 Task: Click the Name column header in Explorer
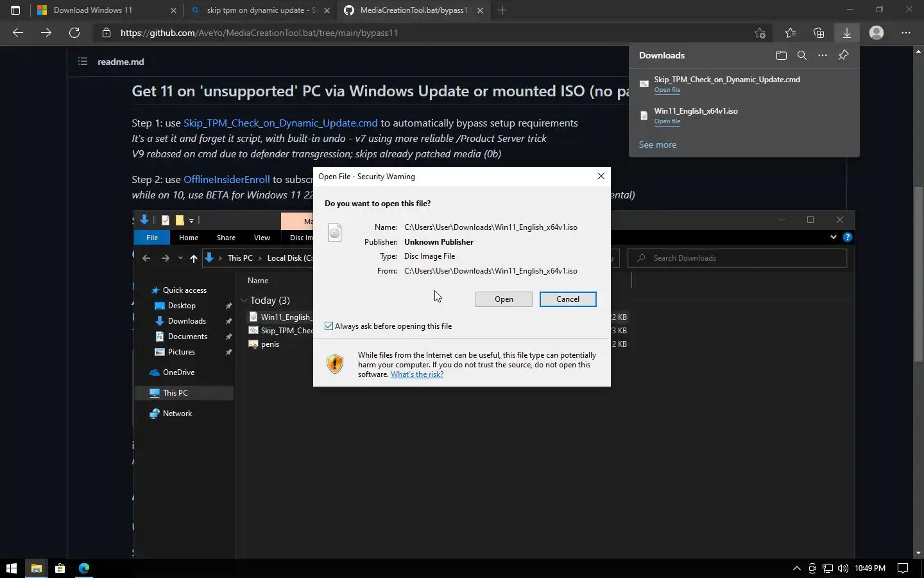[x=258, y=281]
